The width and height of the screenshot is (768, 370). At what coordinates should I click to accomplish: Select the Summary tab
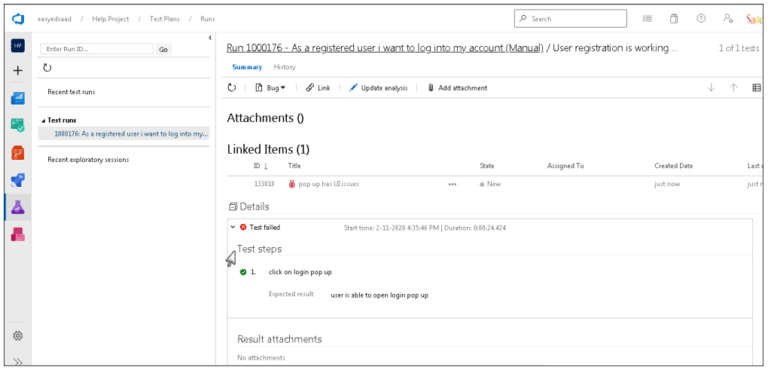pos(247,67)
